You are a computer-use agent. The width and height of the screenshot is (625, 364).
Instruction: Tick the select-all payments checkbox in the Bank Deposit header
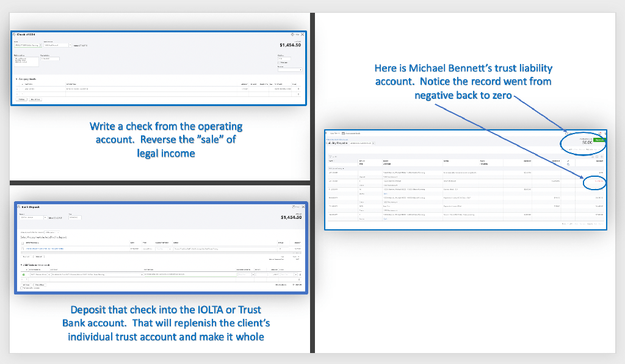[x=23, y=243]
